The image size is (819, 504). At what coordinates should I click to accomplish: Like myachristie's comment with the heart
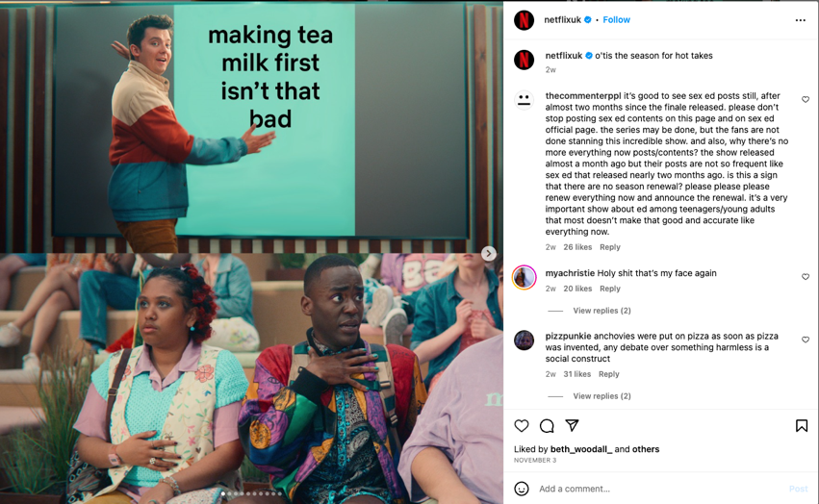(x=806, y=276)
